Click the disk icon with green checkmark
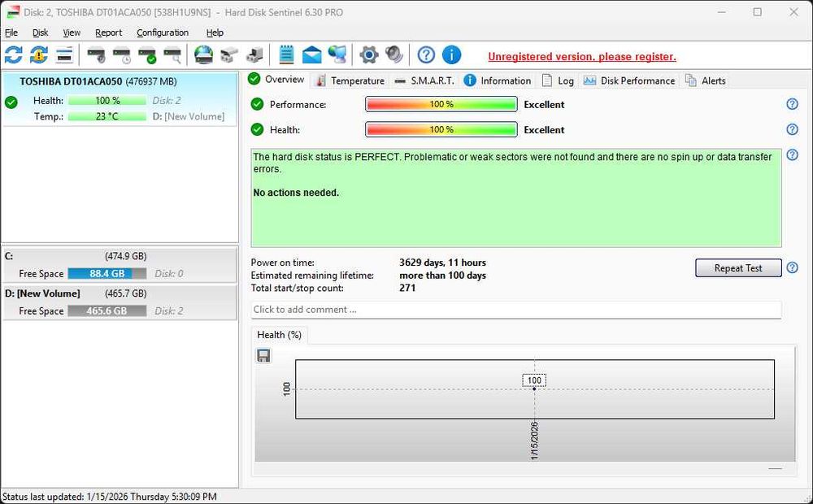The image size is (813, 504). 147,54
